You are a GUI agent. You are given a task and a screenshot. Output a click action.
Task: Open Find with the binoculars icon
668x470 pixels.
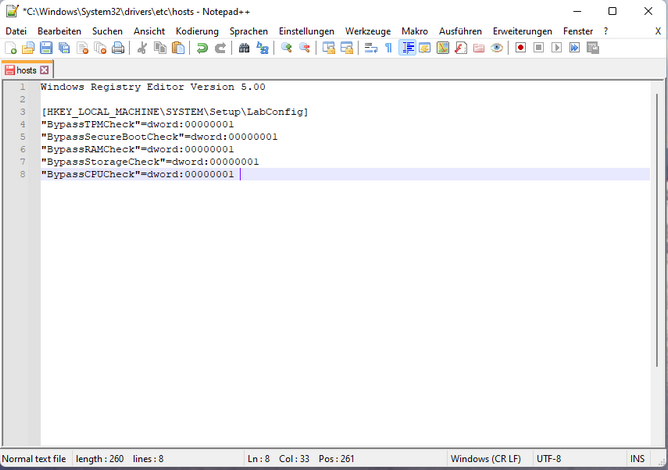click(244, 48)
